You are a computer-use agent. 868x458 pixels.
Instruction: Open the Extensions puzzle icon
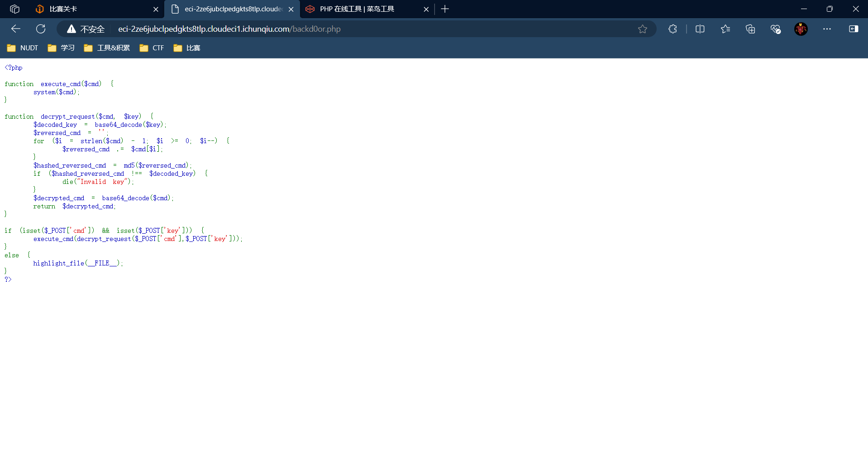(672, 29)
